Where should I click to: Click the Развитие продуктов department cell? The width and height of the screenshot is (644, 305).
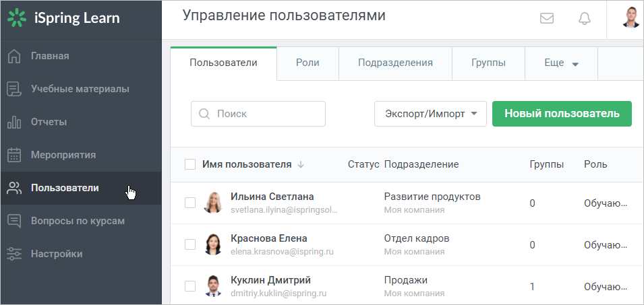[432, 197]
